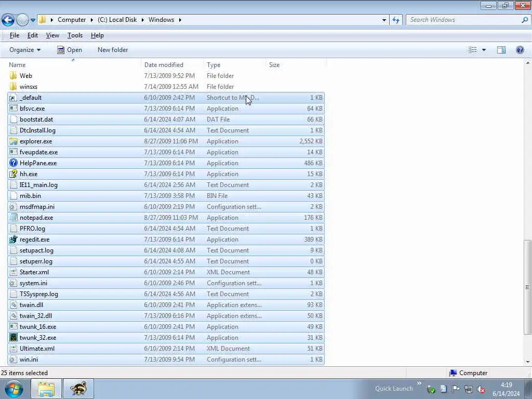Screen dimensions: 532x399
Task: Open the Help menu
Action: [x=97, y=35]
